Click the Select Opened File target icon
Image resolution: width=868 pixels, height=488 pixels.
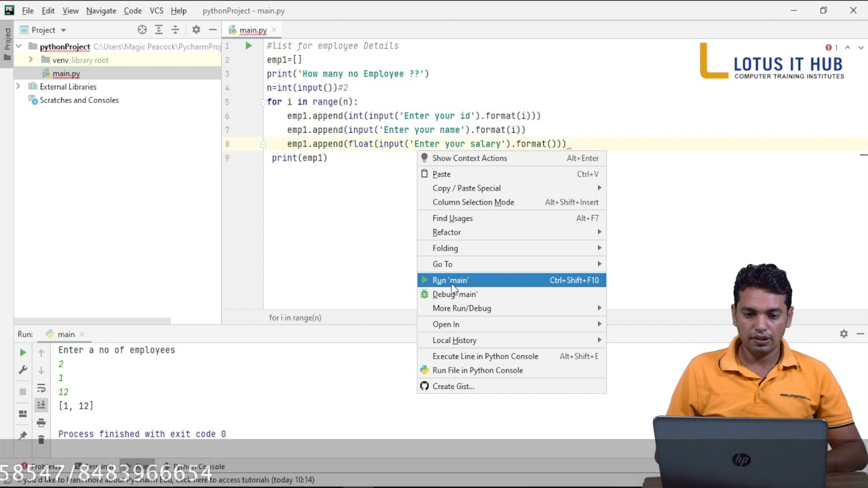pyautogui.click(x=142, y=30)
